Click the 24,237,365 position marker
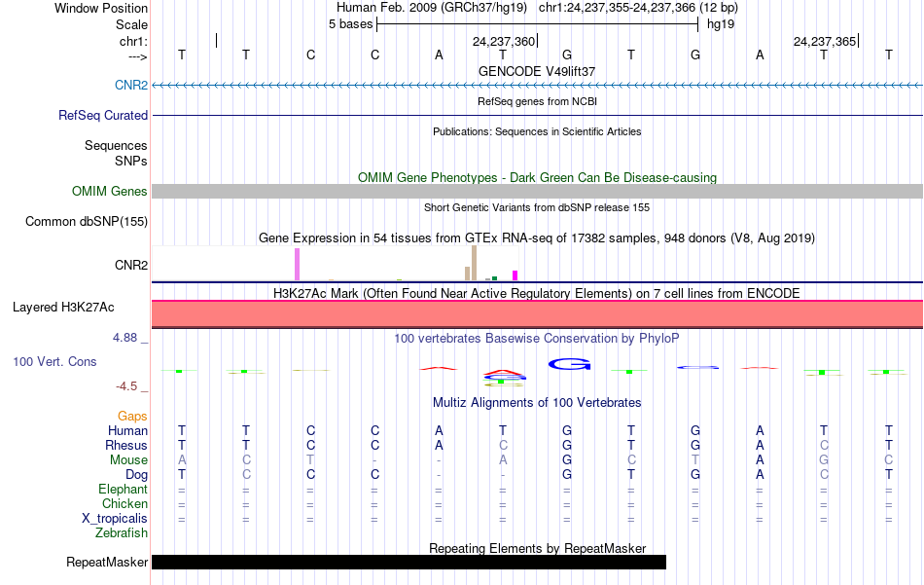 tap(825, 41)
